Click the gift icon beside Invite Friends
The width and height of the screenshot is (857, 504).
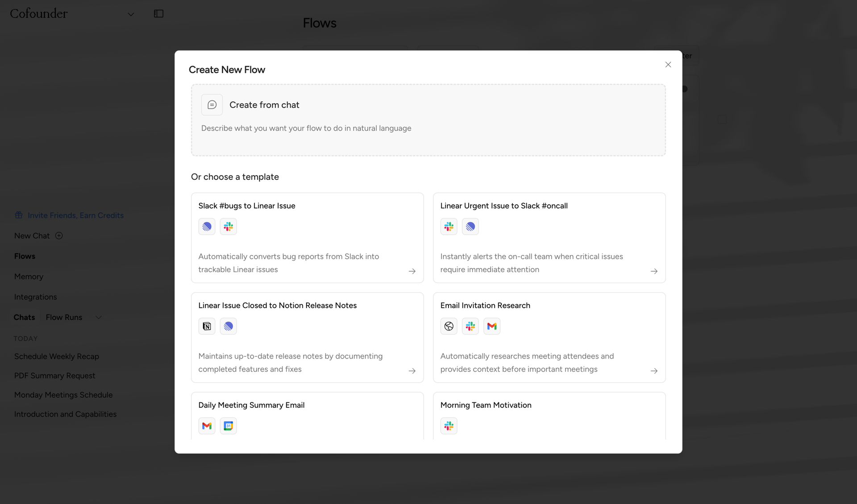point(18,215)
